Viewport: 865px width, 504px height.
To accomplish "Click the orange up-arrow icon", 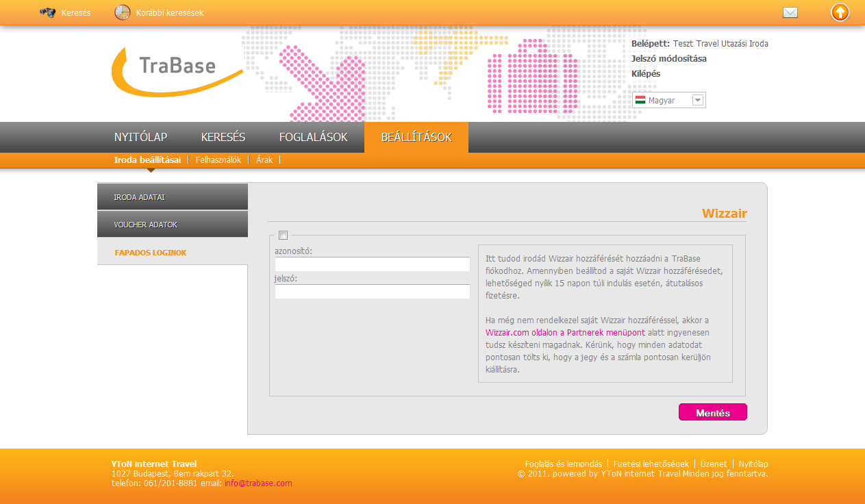I will click(840, 12).
